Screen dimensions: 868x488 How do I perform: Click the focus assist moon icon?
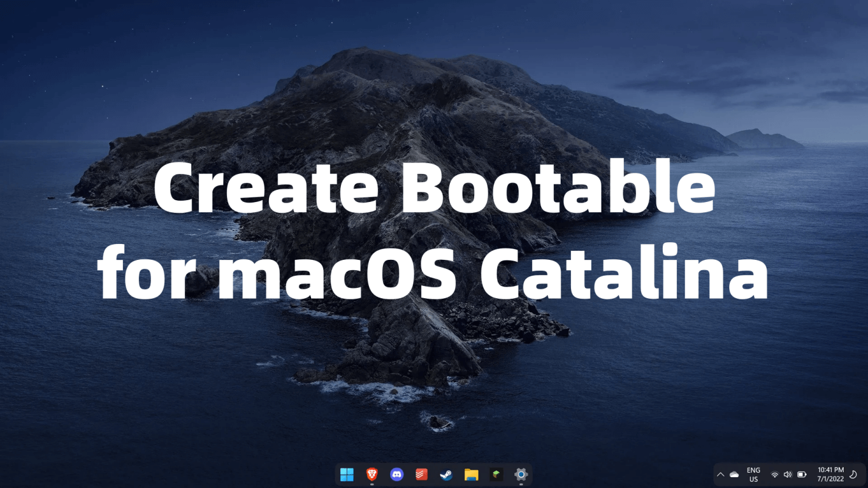853,475
